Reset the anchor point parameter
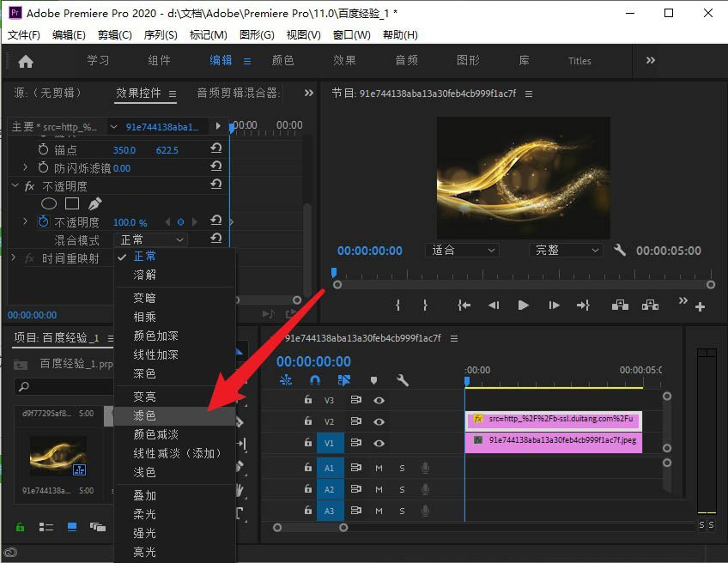This screenshot has width=728, height=563. coord(216,149)
